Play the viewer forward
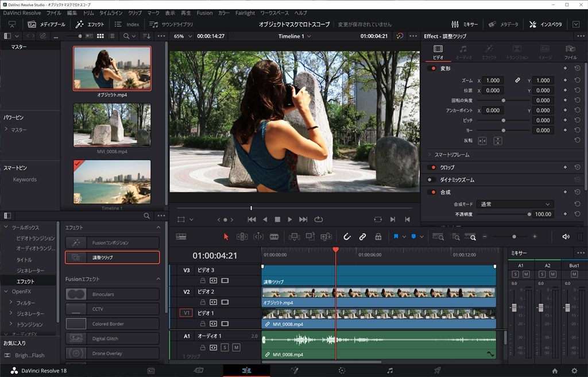Viewport: 588px width, 377px height. tap(289, 220)
